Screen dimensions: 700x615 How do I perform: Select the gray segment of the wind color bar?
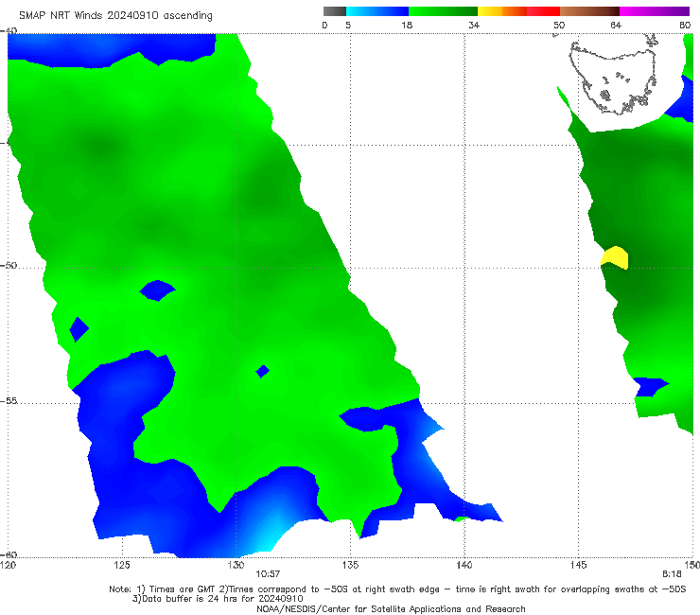[x=335, y=11]
